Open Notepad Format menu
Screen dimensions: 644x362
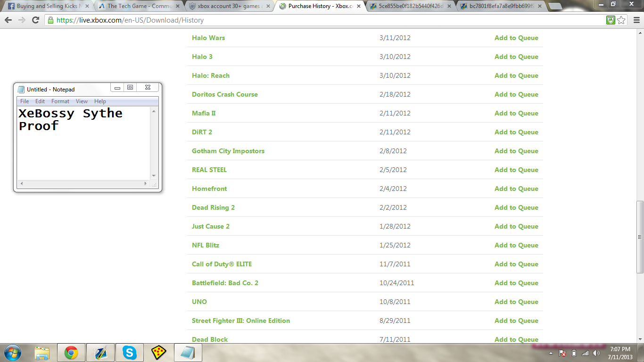pos(60,101)
